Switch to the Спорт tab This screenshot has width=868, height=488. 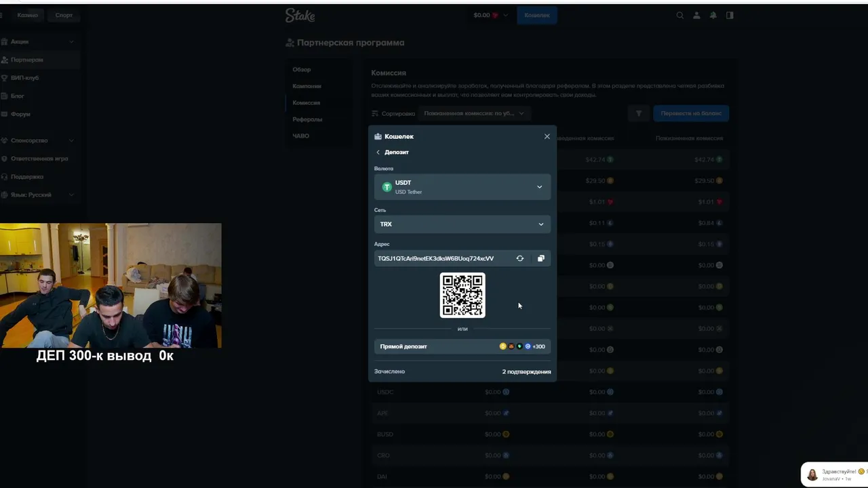(x=64, y=15)
